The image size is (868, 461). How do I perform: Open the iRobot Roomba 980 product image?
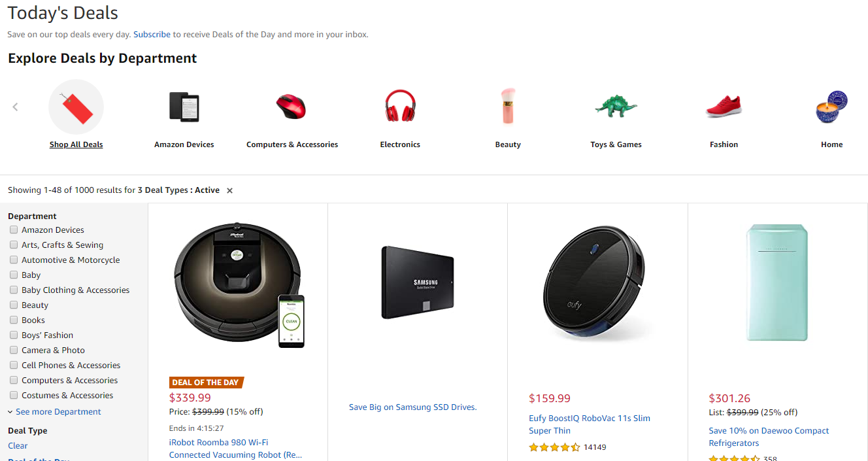pos(239,286)
